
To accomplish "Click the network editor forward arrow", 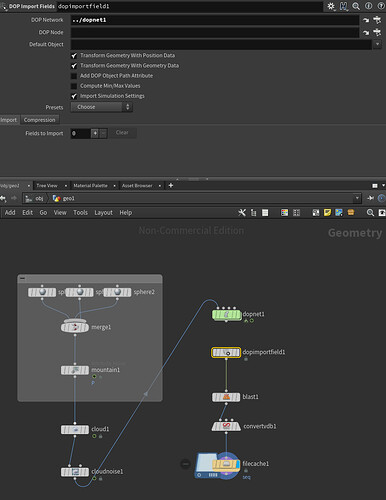I will (14, 198).
